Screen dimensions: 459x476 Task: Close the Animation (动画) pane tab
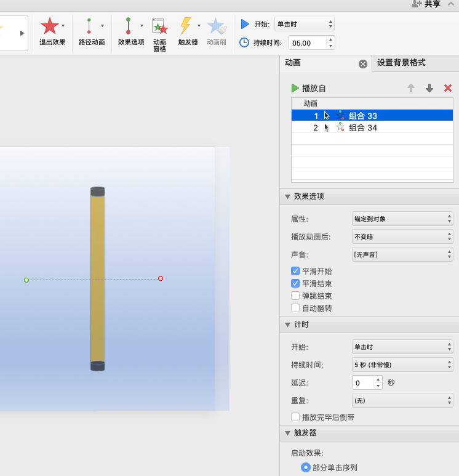coord(363,64)
